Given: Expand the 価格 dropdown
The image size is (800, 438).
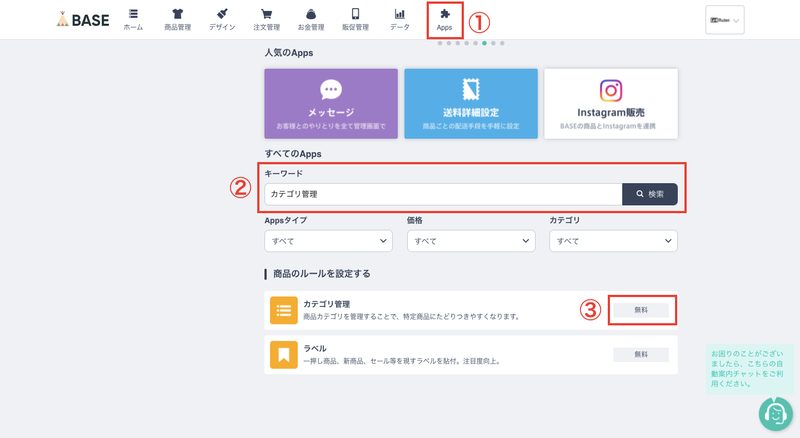Looking at the screenshot, I should [471, 241].
